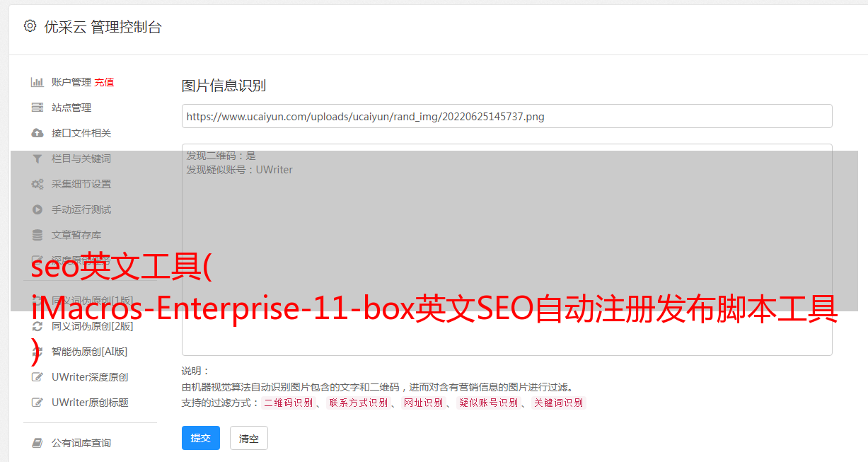Click the recognition result text area
868x462 pixels.
pos(507,250)
